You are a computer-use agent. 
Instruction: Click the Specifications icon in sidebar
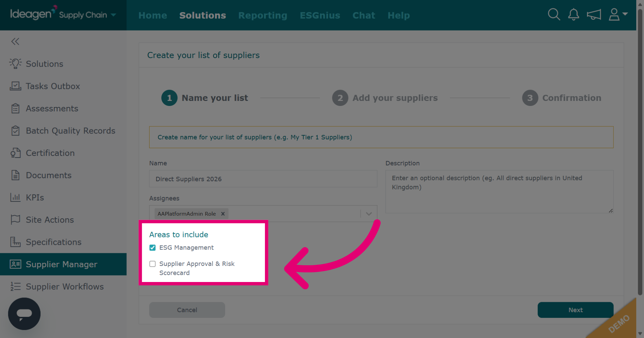pos(15,242)
